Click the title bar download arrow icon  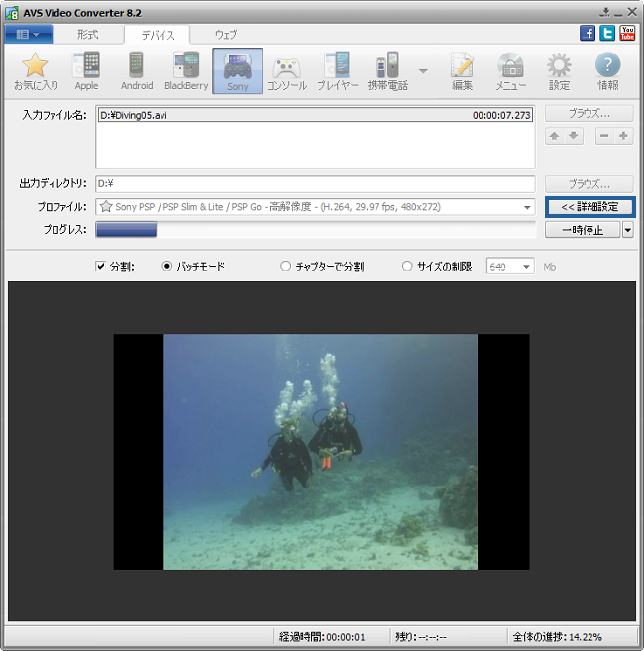click(x=605, y=13)
